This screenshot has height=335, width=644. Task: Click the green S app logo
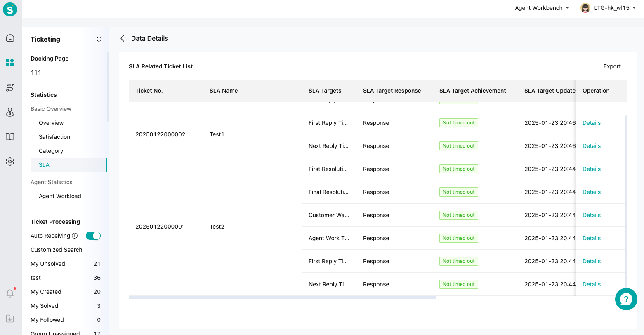[x=10, y=9]
